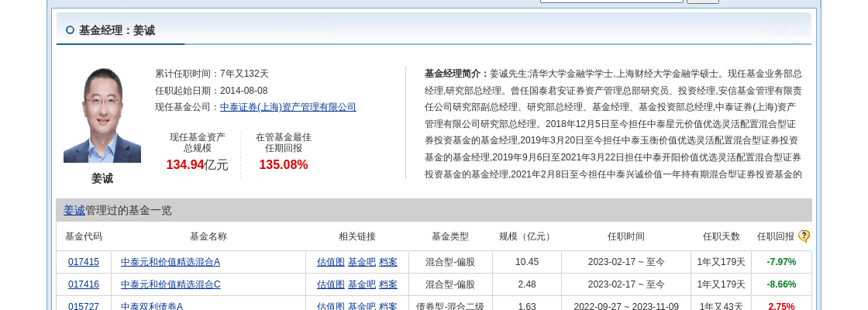Click the 基金类型 column header

pos(450,236)
